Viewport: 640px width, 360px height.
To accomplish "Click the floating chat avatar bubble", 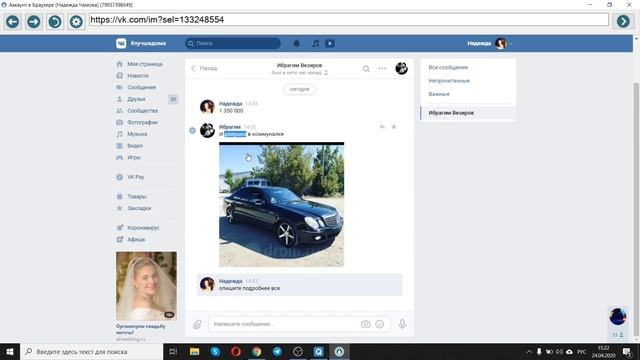I will pos(618,316).
